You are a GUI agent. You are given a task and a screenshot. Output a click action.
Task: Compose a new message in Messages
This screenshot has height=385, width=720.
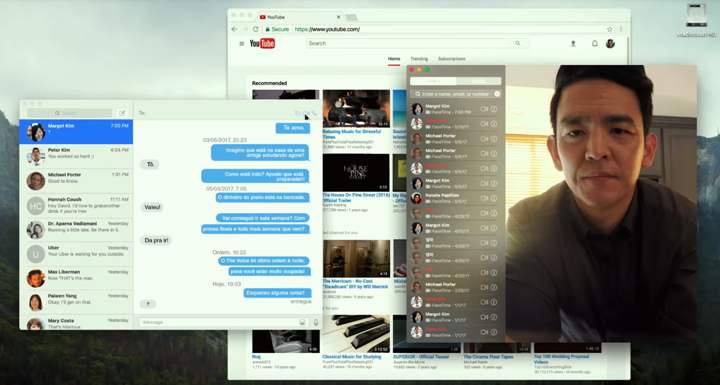122,113
